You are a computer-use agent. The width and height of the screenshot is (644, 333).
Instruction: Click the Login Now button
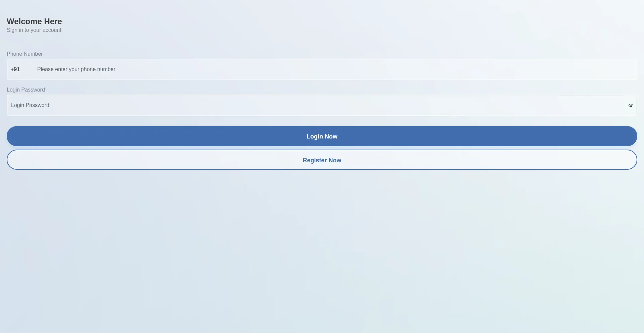(x=322, y=136)
